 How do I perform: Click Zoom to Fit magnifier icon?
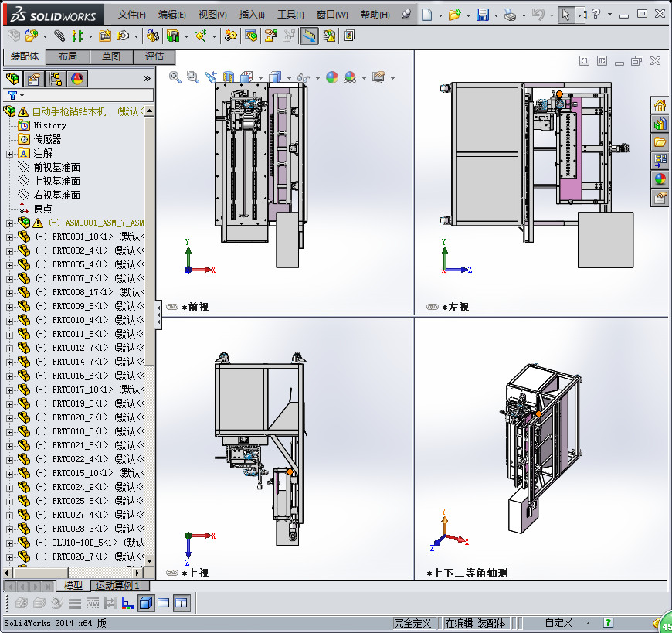tap(175, 77)
